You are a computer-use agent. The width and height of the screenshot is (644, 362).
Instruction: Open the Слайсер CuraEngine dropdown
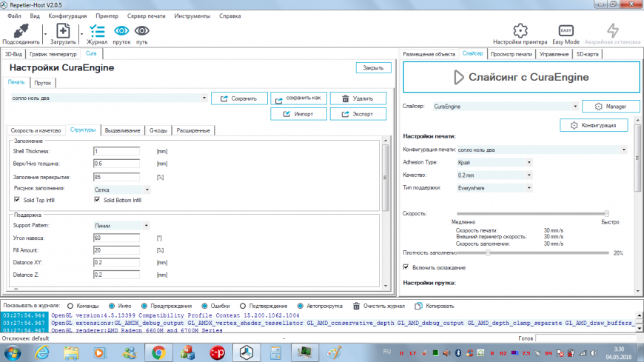(575, 107)
